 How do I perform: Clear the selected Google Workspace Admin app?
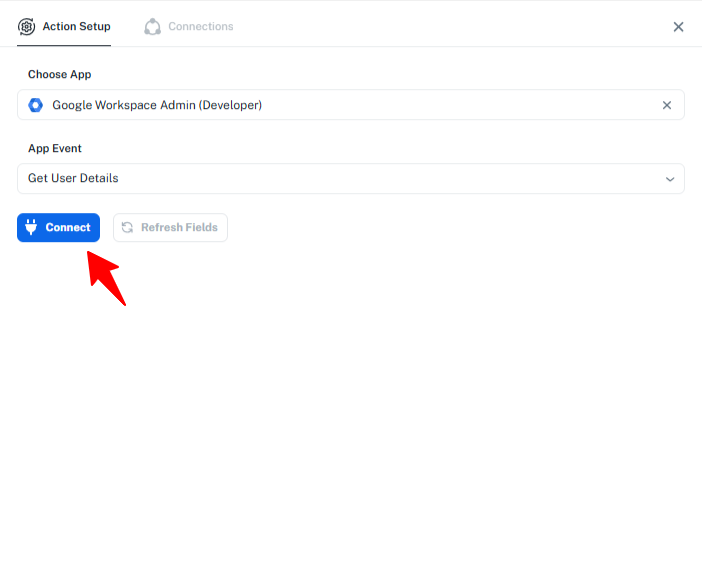pyautogui.click(x=667, y=105)
